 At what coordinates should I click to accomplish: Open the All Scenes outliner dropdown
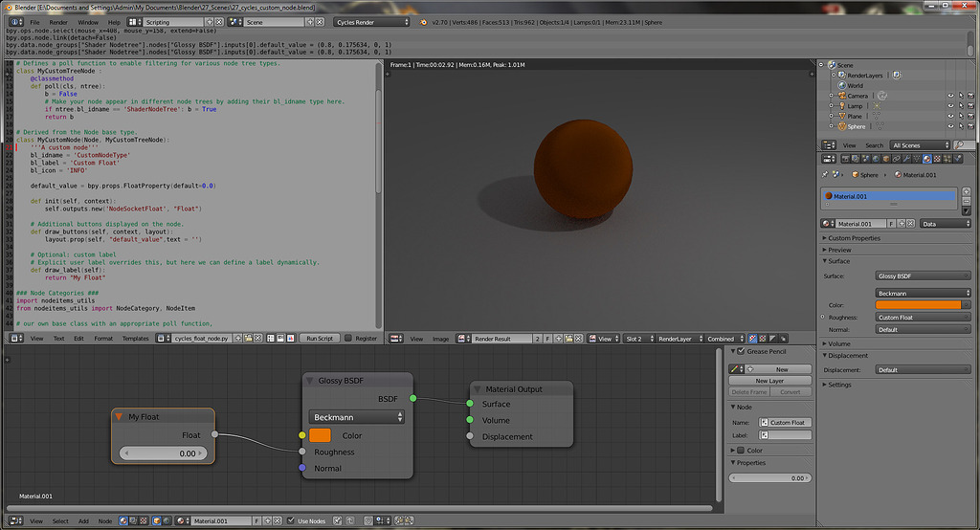coord(921,145)
